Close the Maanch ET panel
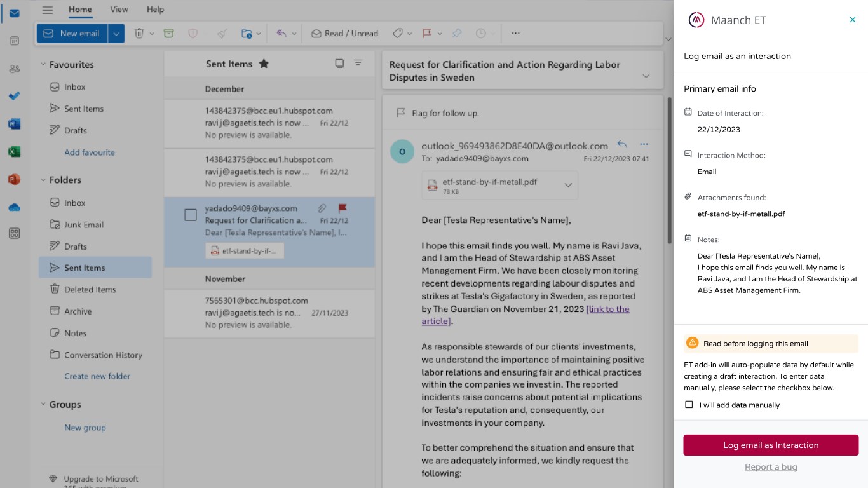Image resolution: width=868 pixels, height=488 pixels. (x=853, y=20)
